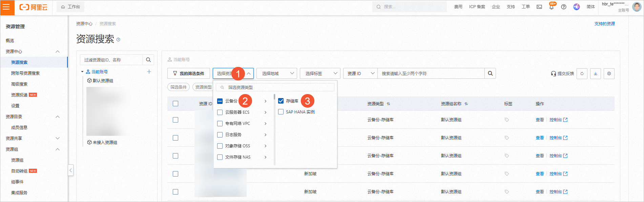Open the help question-mark icon
Screen dimensions: 644x202
tap(564, 7)
